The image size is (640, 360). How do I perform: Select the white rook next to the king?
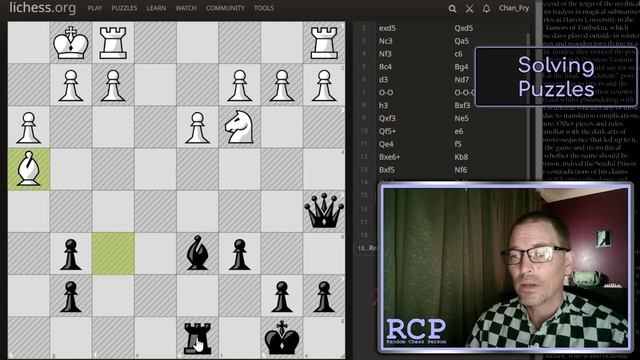[113, 42]
